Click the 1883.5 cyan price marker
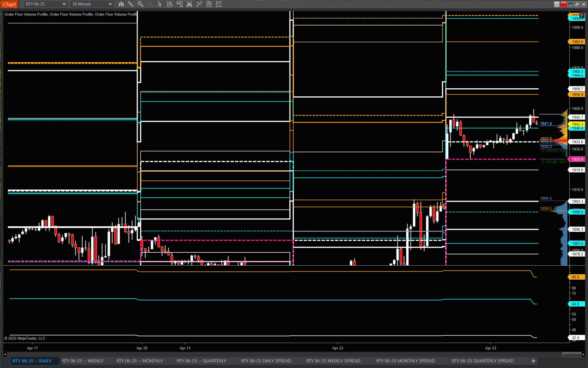The width and height of the screenshot is (588, 368). click(577, 243)
